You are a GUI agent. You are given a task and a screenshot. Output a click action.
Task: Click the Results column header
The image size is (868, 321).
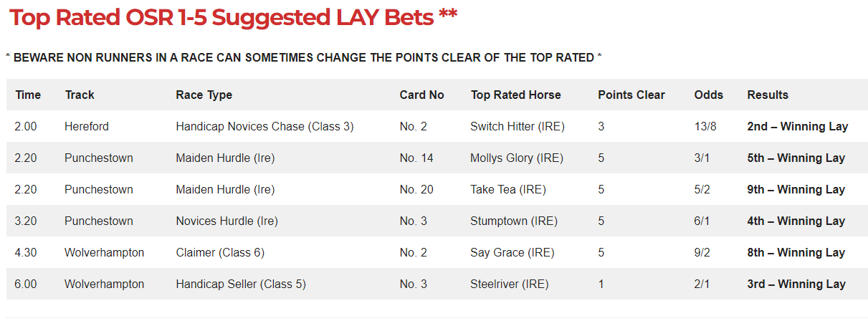pyautogui.click(x=768, y=95)
